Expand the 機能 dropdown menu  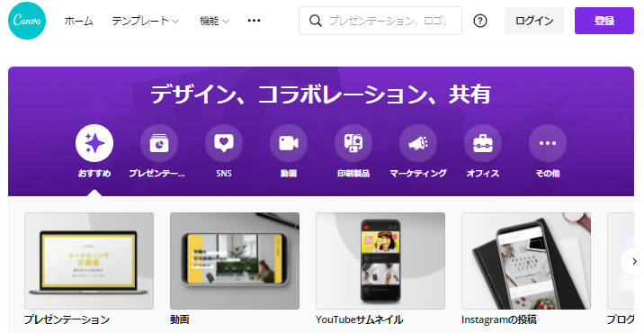214,21
